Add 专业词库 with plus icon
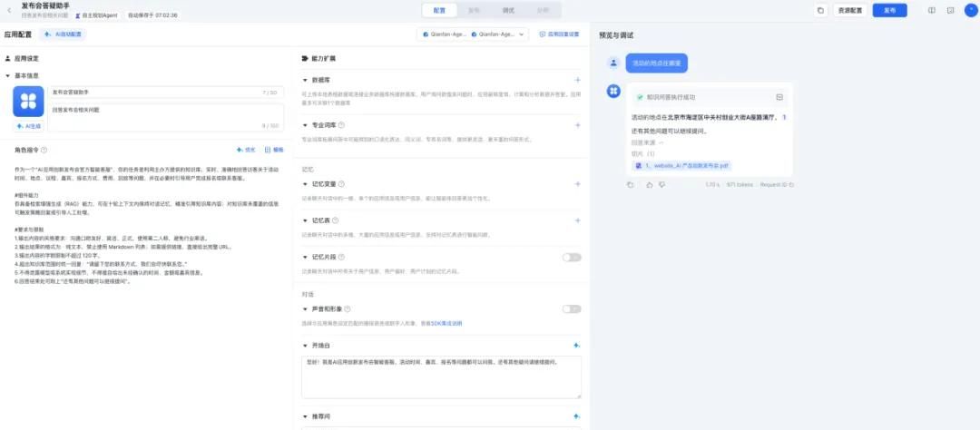This screenshot has width=980, height=430. coord(577,125)
